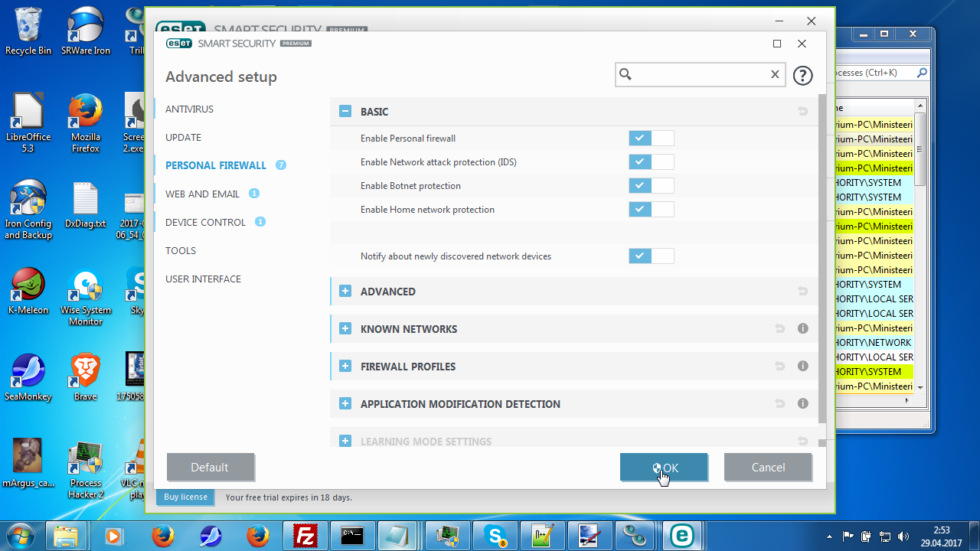Click the search magnifier in Advanced setup
The width and height of the screenshot is (980, 551).
(626, 74)
